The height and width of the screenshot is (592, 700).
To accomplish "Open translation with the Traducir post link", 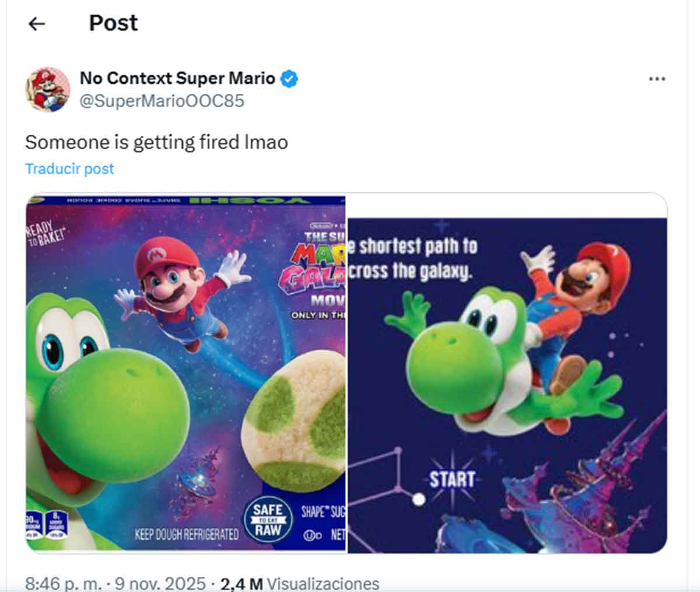I will [x=69, y=169].
